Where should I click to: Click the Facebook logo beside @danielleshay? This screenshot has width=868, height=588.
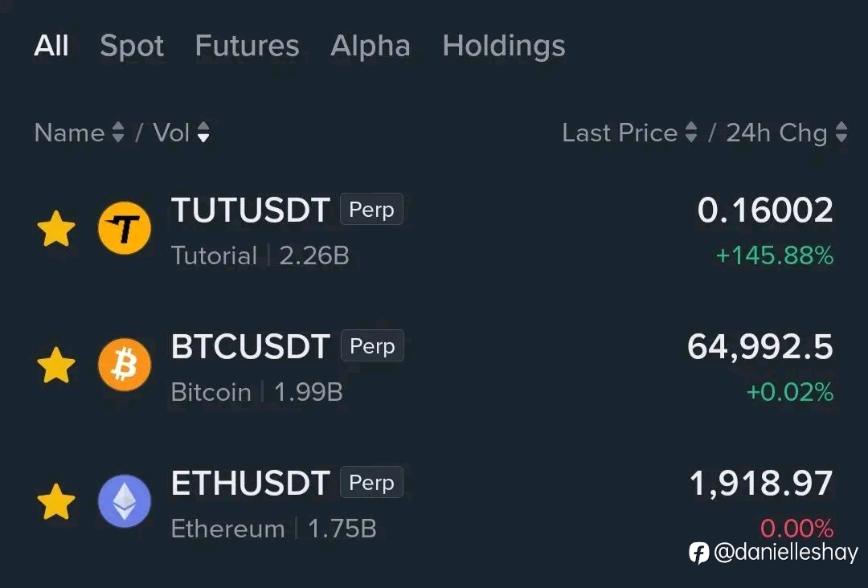pyautogui.click(x=698, y=553)
